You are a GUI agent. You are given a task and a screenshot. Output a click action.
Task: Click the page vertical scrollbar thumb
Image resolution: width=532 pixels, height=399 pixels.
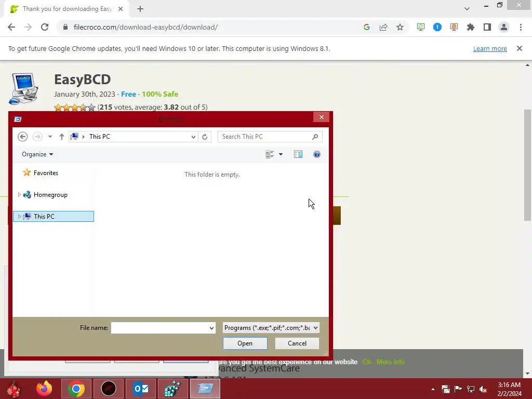coord(527,165)
